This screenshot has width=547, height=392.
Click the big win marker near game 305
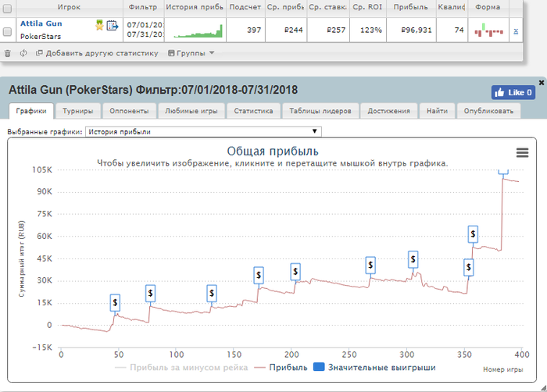coord(413,259)
